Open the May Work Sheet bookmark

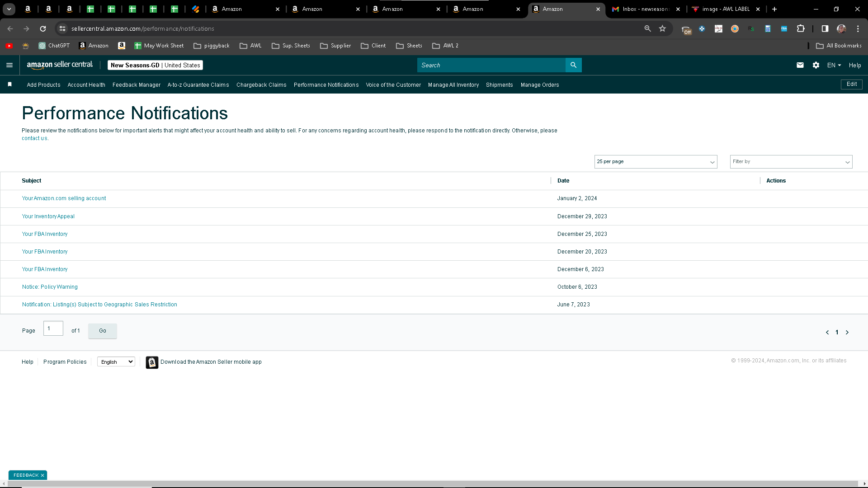pyautogui.click(x=159, y=46)
